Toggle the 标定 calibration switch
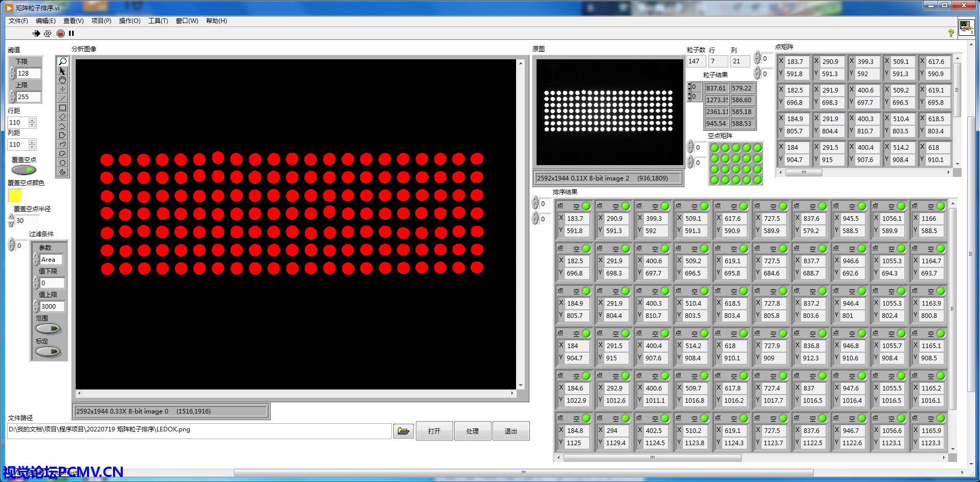980x482 pixels. tap(48, 352)
